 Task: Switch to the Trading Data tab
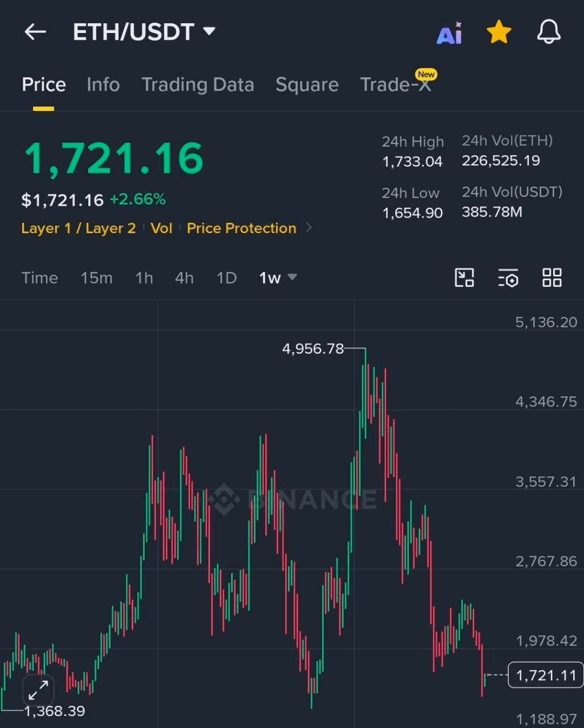point(198,85)
